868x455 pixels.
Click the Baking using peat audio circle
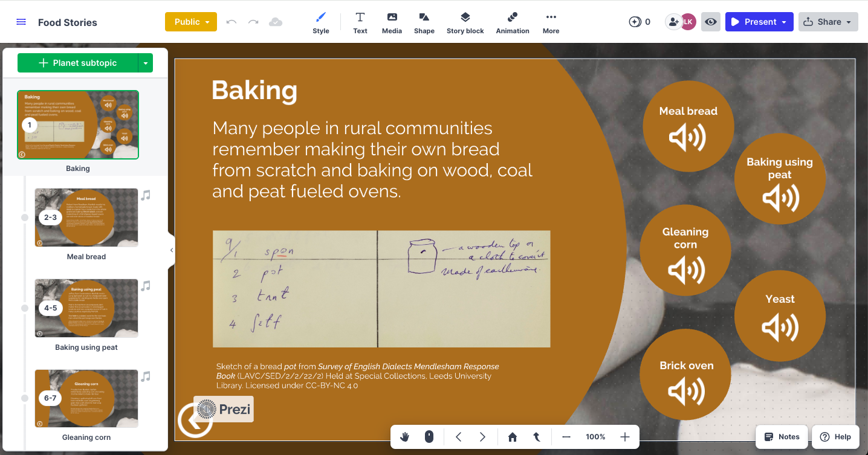[780, 179]
